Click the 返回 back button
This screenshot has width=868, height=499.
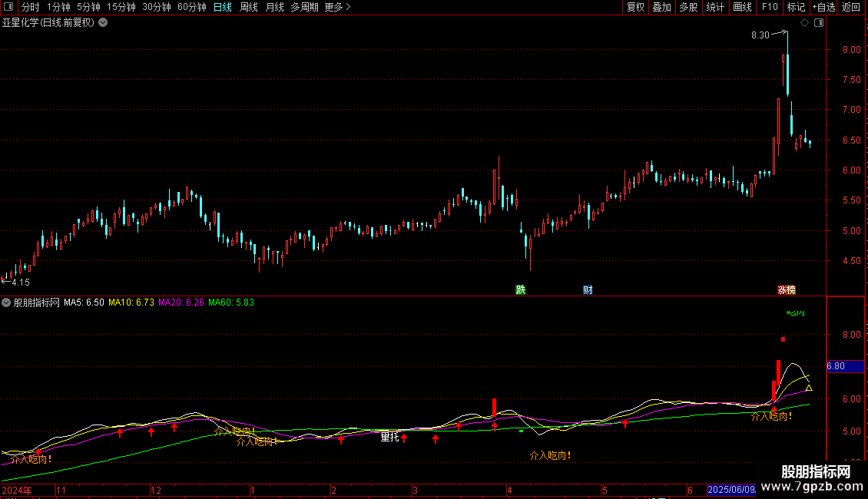point(851,7)
